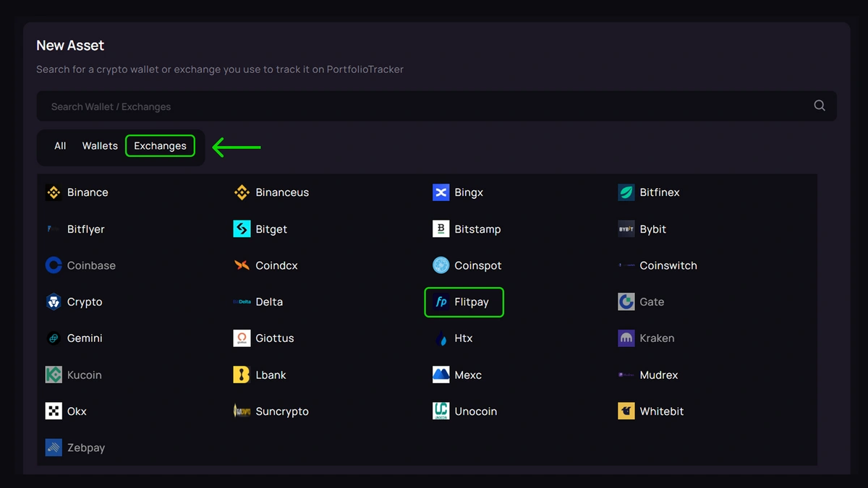The height and width of the screenshot is (488, 868).
Task: Switch to the All tab
Action: [x=60, y=146]
